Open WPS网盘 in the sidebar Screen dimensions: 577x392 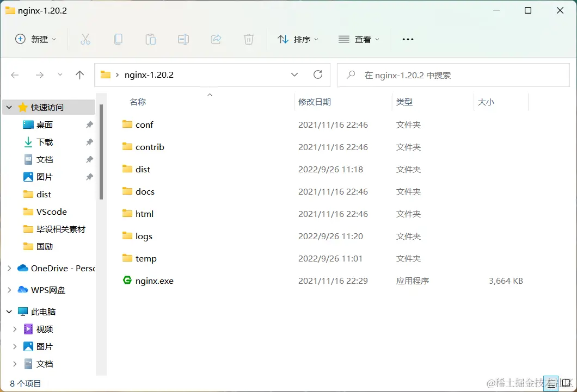coord(48,290)
